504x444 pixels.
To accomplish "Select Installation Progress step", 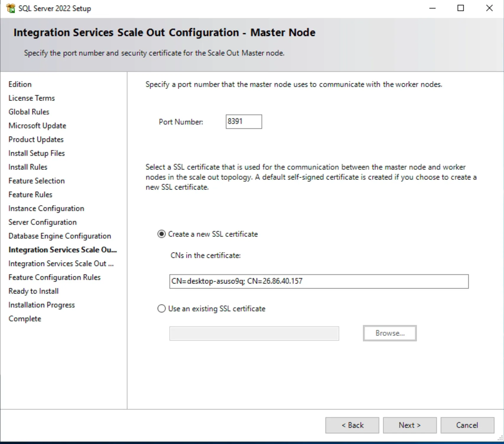I will tap(41, 305).
